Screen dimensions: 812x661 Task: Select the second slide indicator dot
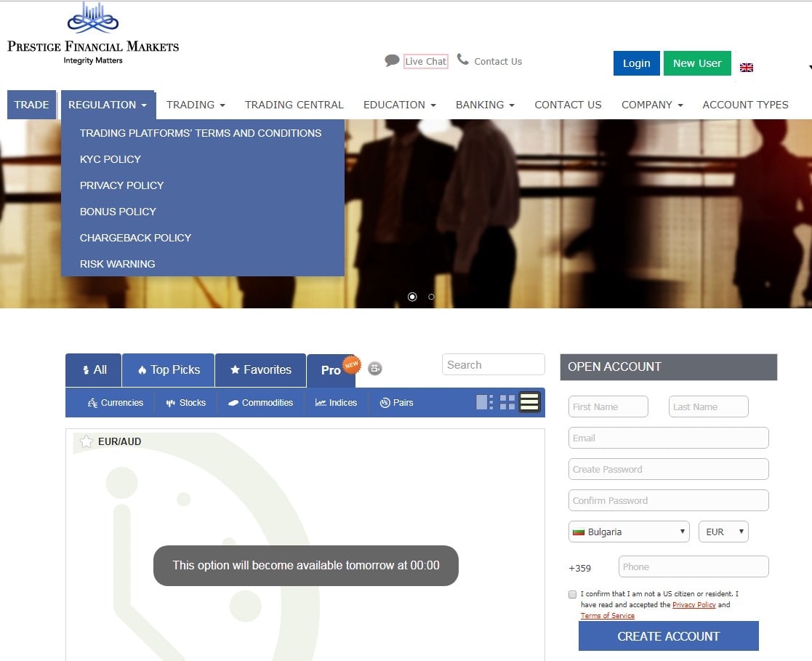[x=431, y=297]
